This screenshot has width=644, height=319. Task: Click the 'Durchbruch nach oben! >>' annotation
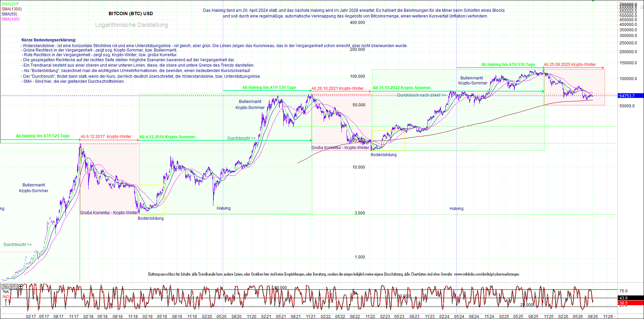pyautogui.click(x=421, y=95)
